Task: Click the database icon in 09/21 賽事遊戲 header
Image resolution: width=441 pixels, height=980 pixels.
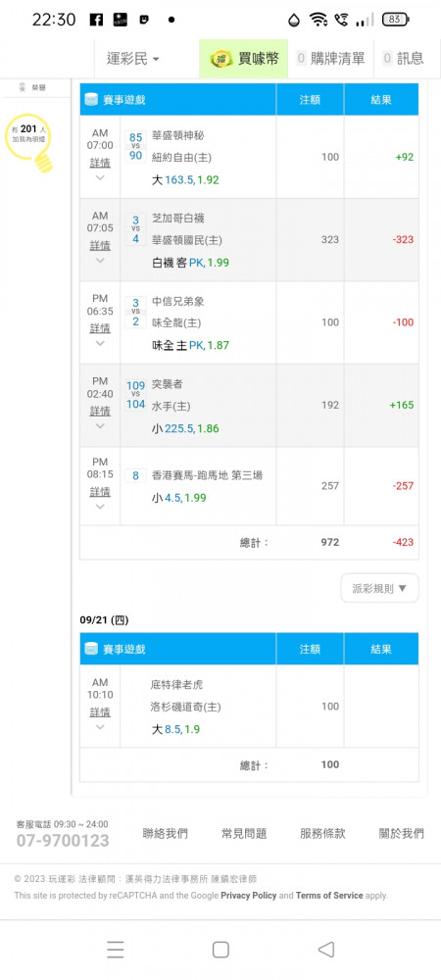Action: click(x=91, y=649)
